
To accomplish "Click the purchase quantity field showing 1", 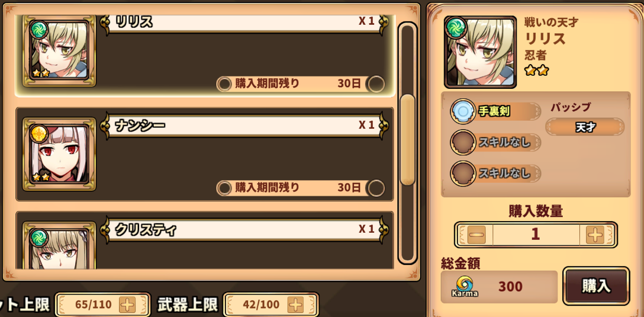I will (536, 235).
